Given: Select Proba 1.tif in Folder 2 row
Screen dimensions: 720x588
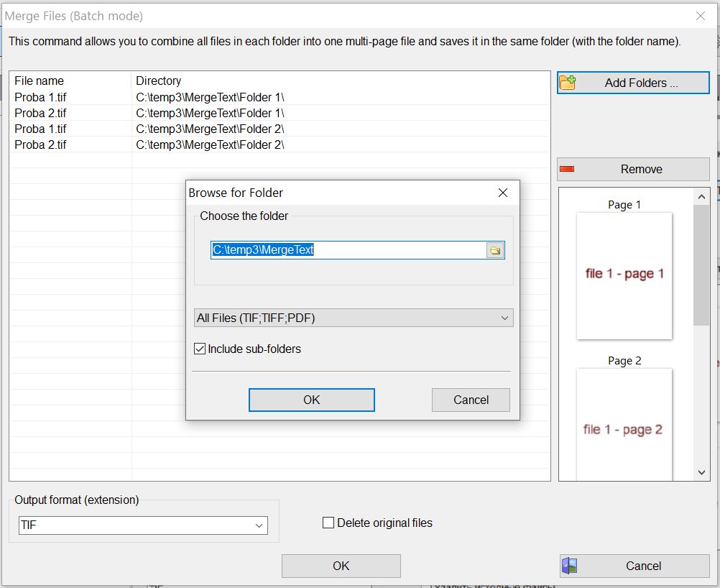Looking at the screenshot, I should click(280, 129).
